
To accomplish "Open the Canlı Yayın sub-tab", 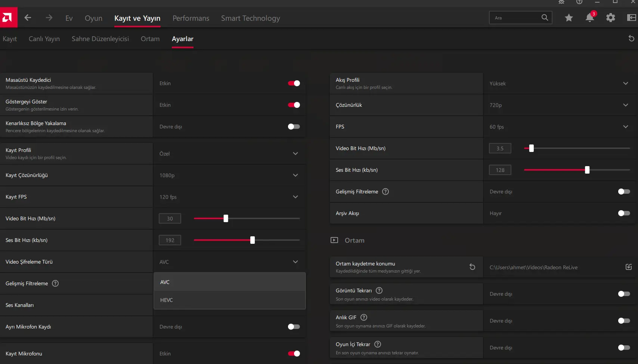I will [44, 39].
